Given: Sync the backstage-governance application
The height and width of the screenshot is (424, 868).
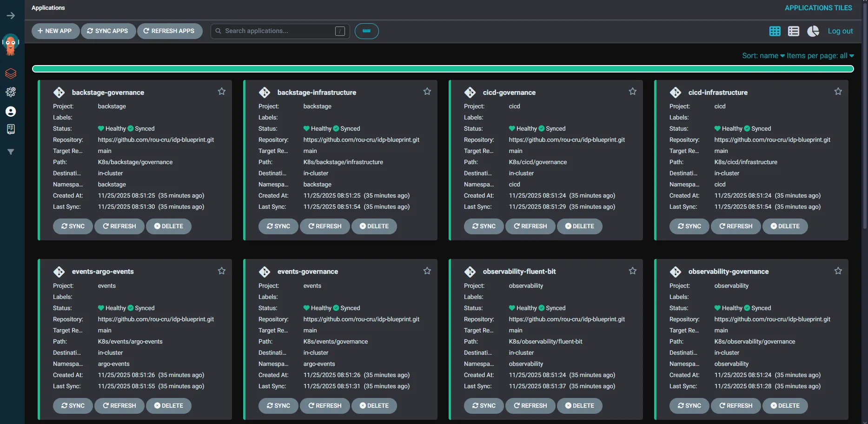Looking at the screenshot, I should point(73,226).
